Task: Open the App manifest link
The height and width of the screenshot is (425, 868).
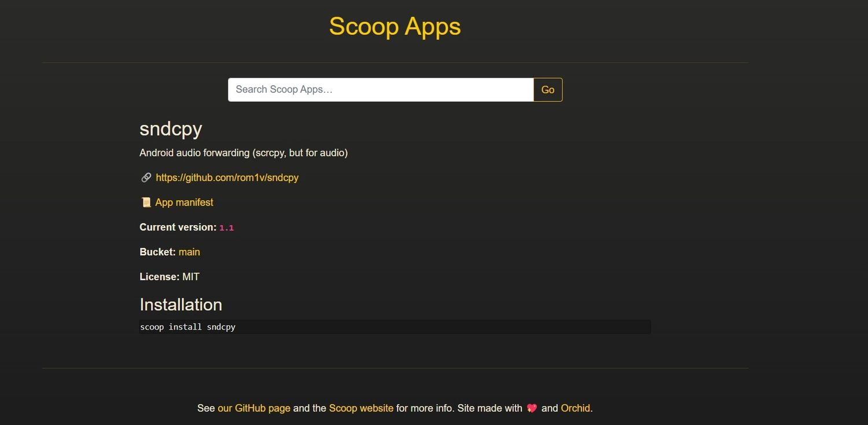Action: point(184,203)
